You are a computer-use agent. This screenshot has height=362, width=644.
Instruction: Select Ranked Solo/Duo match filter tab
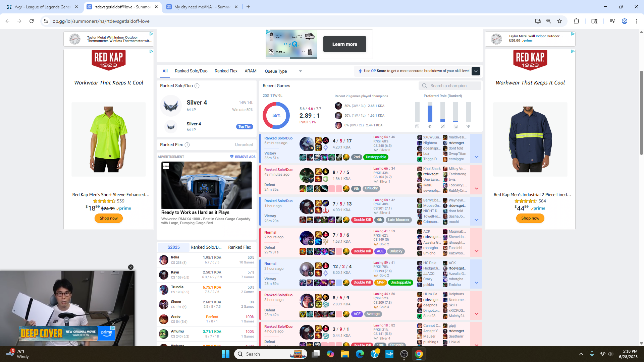pos(191,71)
